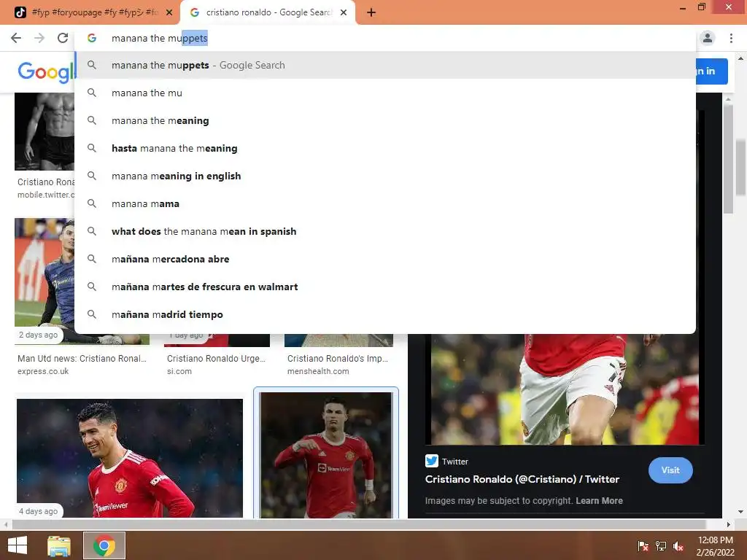Select suggestion 'mañana madrid tiempo'
Viewport: 747px width, 560px height.
coord(385,314)
